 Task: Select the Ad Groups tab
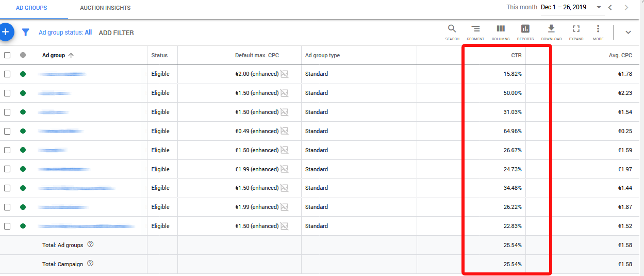[x=31, y=8]
